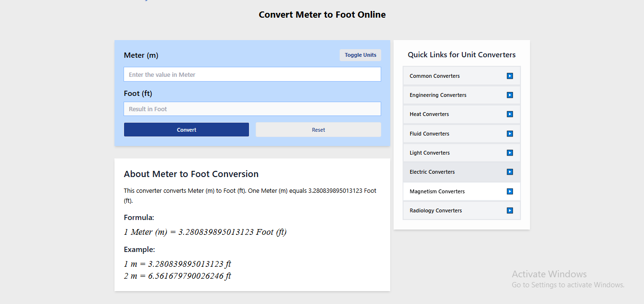Click the arrow icon beside Light Converters
Image resolution: width=644 pixels, height=304 pixels.
click(x=510, y=152)
